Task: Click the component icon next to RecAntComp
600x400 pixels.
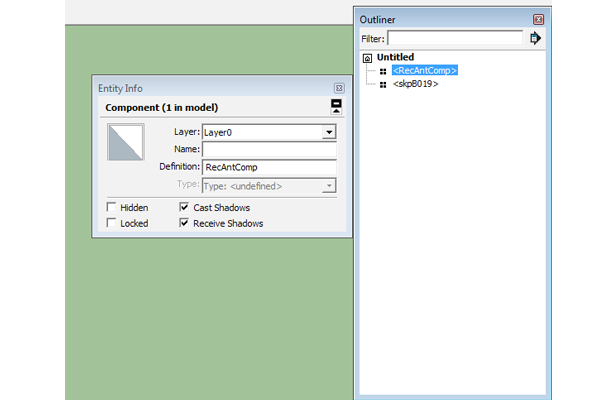Action: point(383,71)
